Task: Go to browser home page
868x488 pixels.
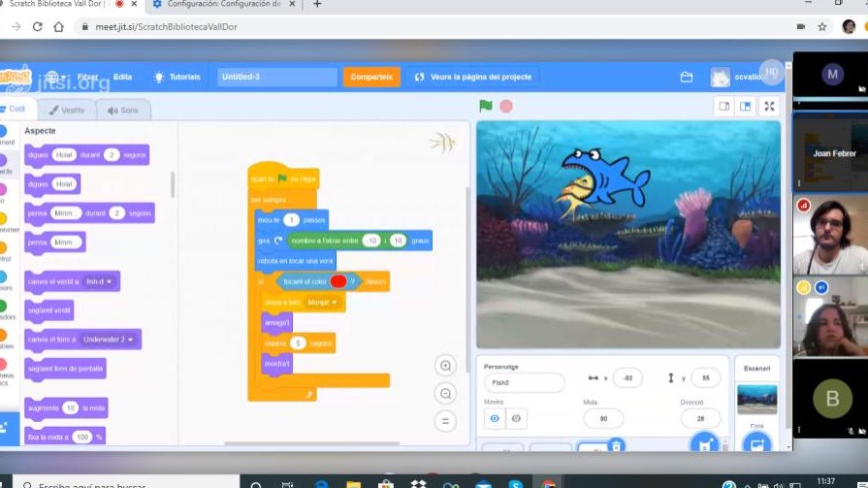Action: tap(59, 26)
